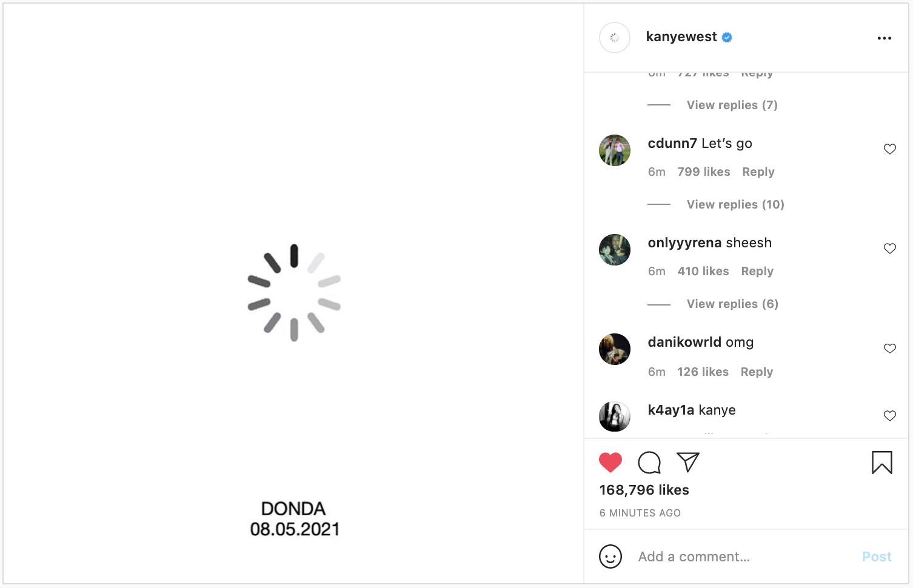Expand View replies (10) under cdunn7
This screenshot has height=588, width=913.
click(x=735, y=205)
